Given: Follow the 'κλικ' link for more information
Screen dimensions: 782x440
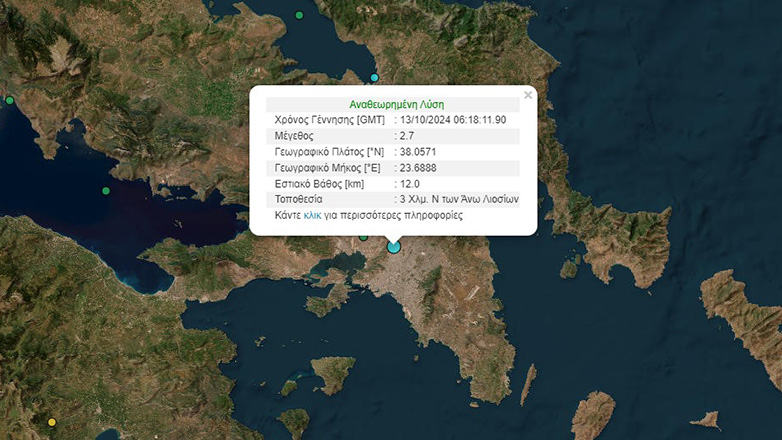Looking at the screenshot, I should 312,216.
